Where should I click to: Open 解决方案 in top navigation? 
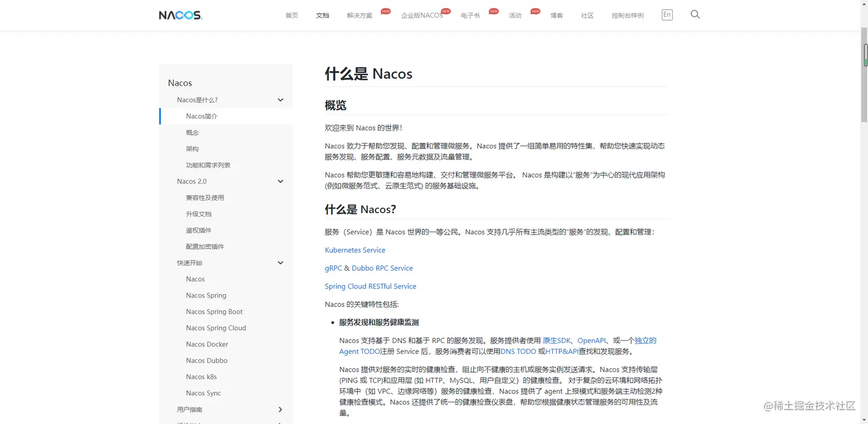tap(360, 16)
